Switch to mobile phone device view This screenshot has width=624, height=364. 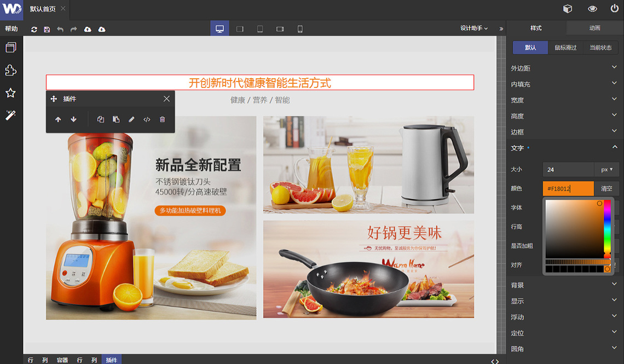300,29
